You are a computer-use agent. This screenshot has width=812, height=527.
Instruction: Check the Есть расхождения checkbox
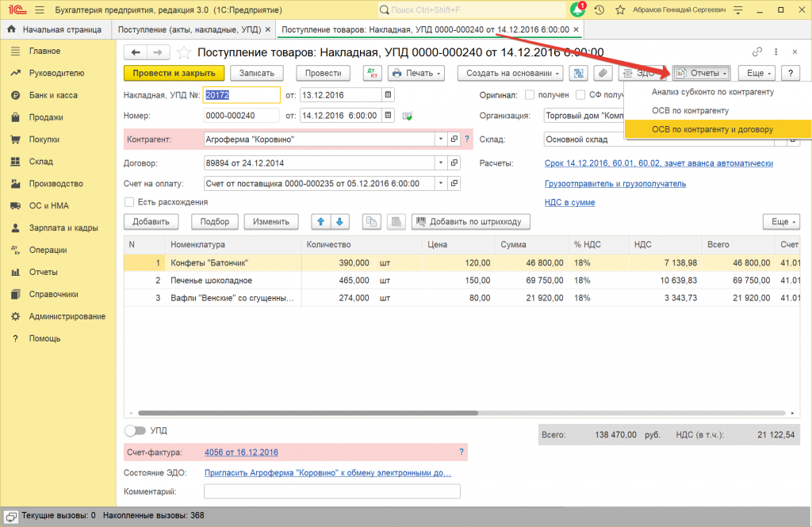[129, 202]
